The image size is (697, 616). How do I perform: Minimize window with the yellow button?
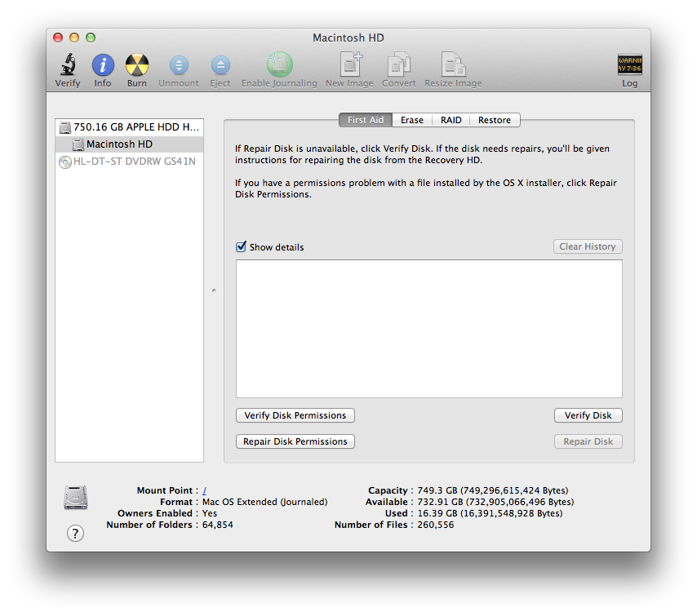coord(74,38)
